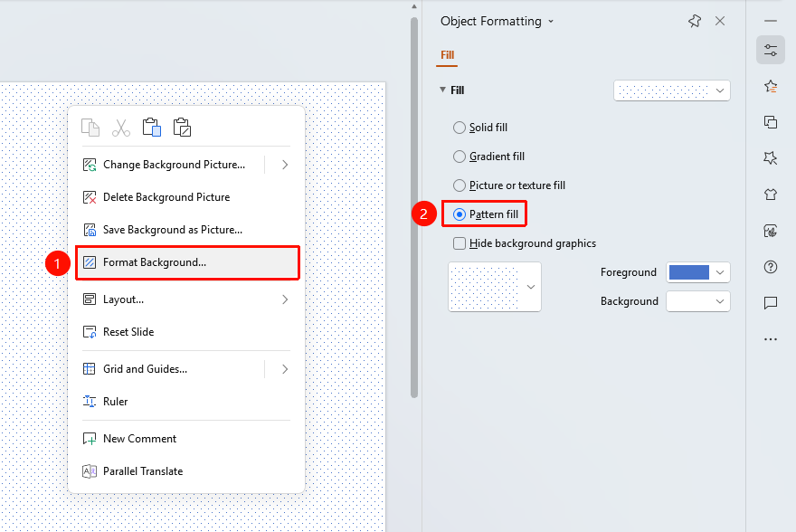Expand the Layout submenu arrow

click(x=285, y=299)
